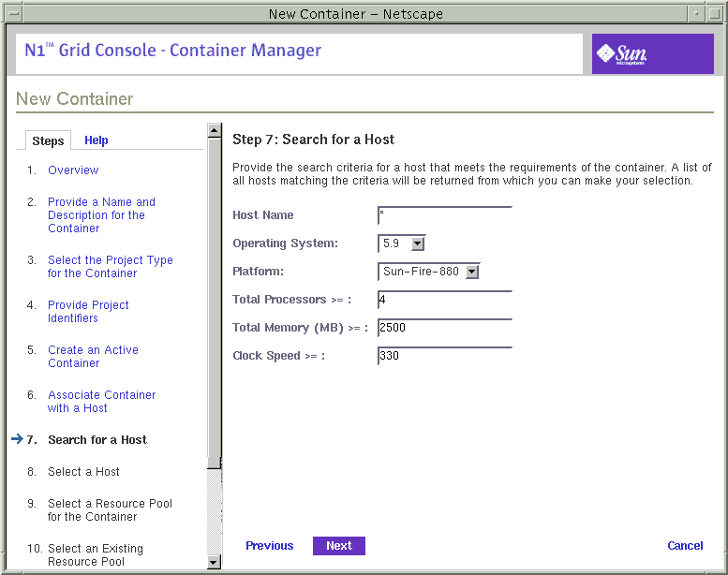The height and width of the screenshot is (575, 728).
Task: Open the Platform dropdown Sun-Fire-880
Action: 428,272
